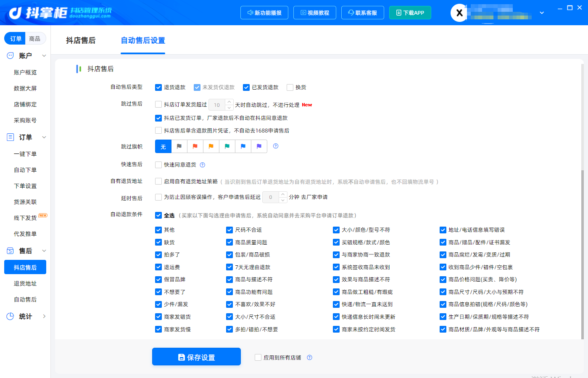The image size is (588, 378).
Task: Select the gray flag in skip-flag row
Action: click(x=179, y=146)
